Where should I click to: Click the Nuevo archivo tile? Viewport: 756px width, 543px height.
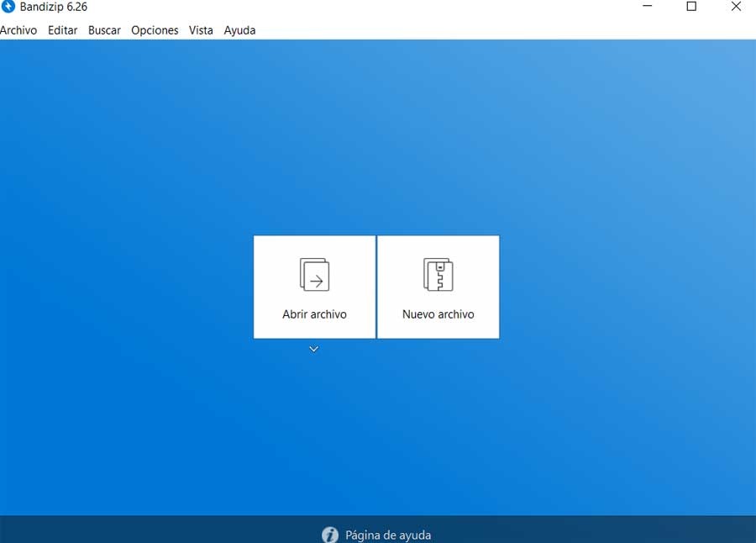coord(438,287)
